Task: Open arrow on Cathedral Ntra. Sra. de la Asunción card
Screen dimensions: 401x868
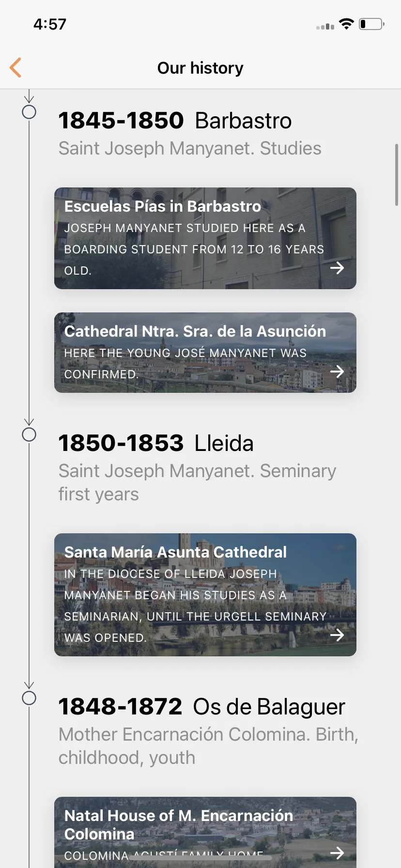Action: click(337, 372)
